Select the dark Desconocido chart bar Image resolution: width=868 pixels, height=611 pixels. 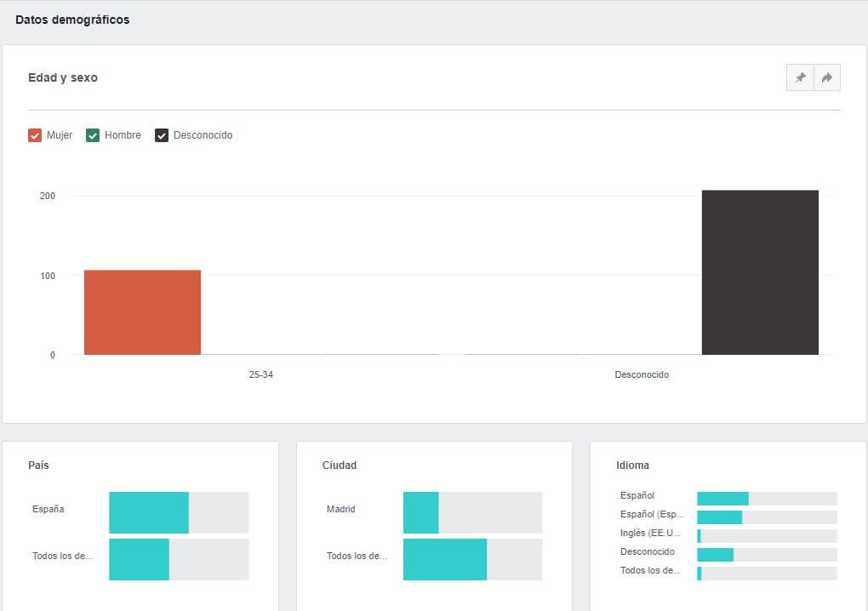(x=760, y=272)
